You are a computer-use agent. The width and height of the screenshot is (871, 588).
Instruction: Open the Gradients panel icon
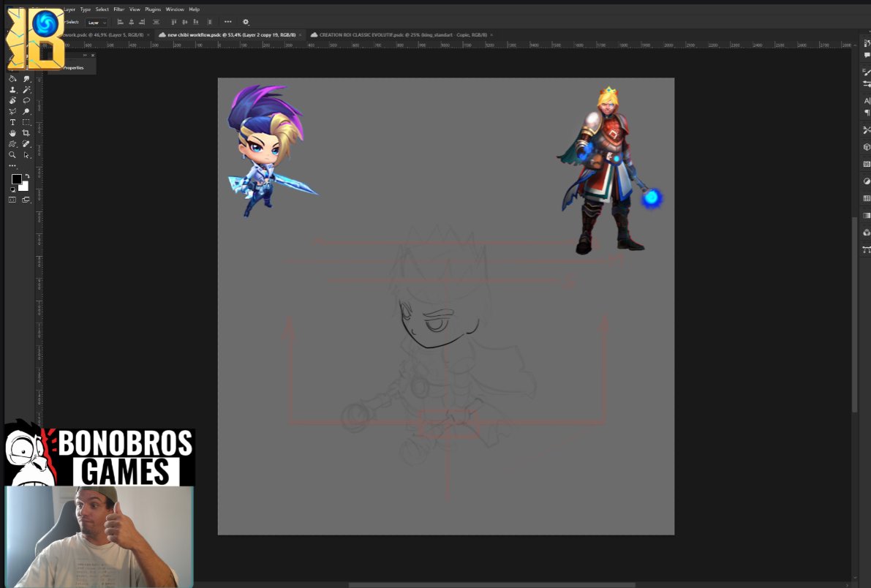pyautogui.click(x=866, y=215)
